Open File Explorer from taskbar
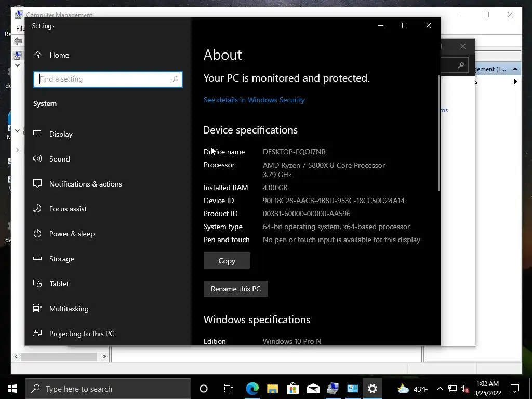Screen dimensions: 532x399 click(272, 389)
